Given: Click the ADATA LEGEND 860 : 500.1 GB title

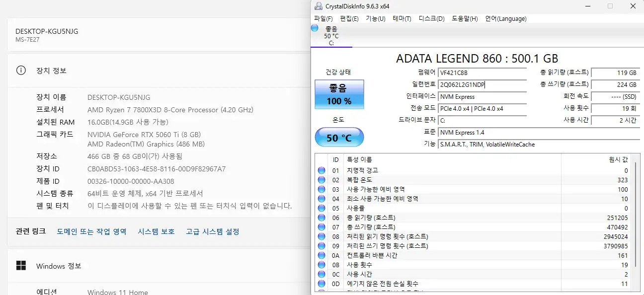Looking at the screenshot, I should [477, 58].
